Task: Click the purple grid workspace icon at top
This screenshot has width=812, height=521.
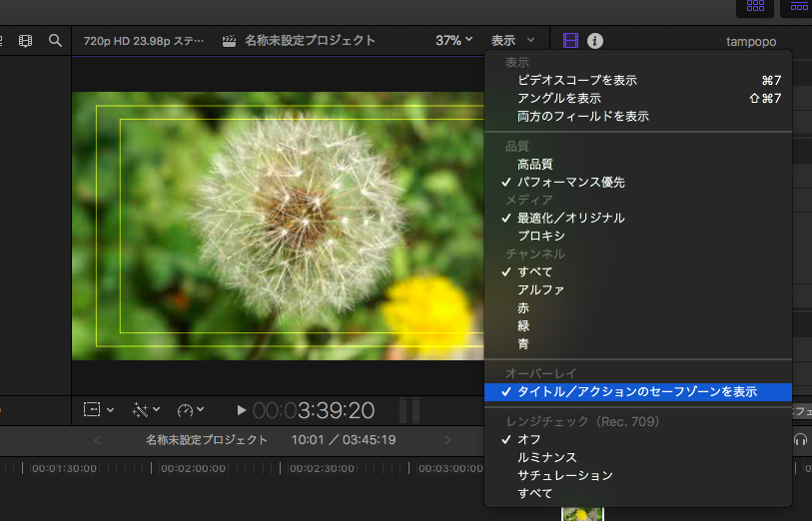Action: click(755, 6)
